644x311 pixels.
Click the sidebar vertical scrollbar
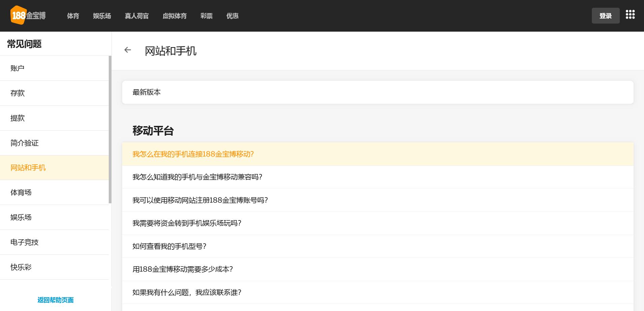(110, 130)
